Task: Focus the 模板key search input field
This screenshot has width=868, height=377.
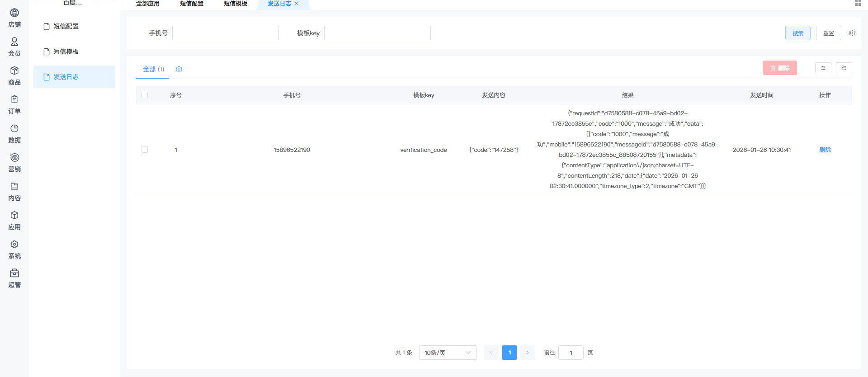Action: click(x=377, y=33)
